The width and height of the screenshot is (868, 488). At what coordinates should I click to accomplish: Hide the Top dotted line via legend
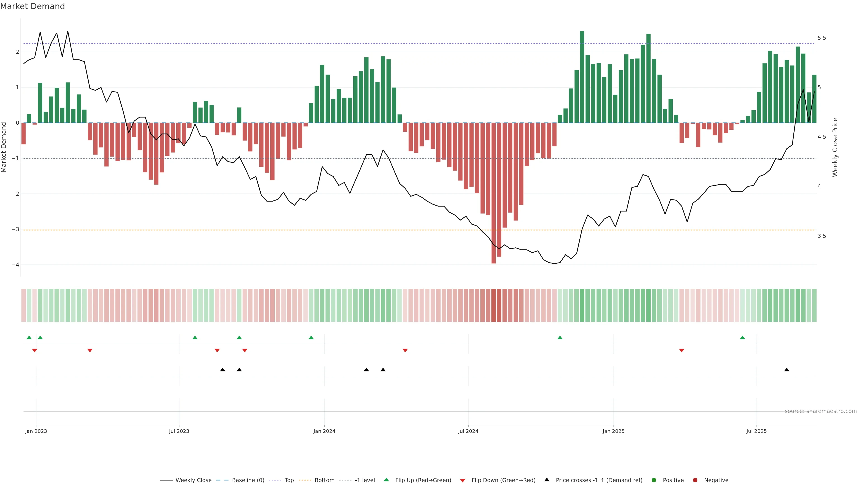[x=289, y=480]
